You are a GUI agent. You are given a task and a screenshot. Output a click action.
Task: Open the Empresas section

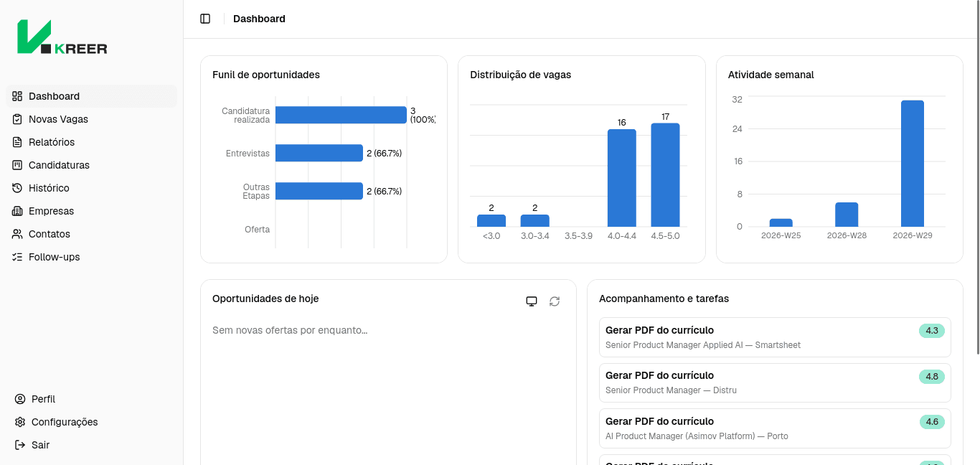click(x=91, y=211)
